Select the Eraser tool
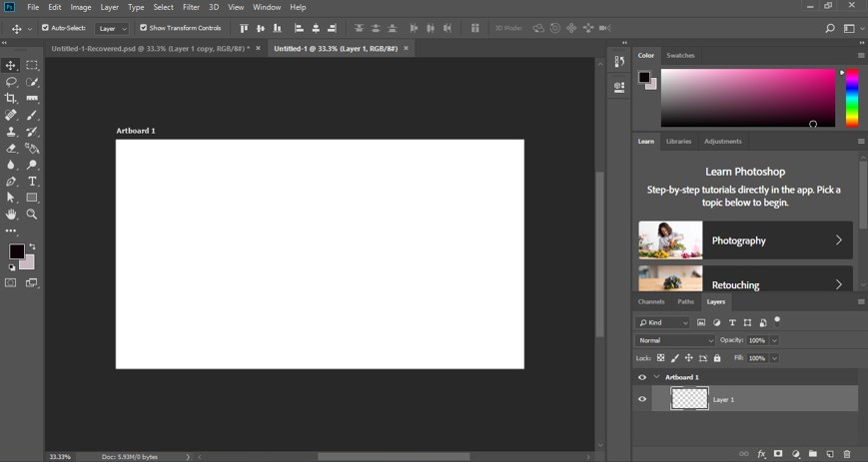 coord(11,149)
